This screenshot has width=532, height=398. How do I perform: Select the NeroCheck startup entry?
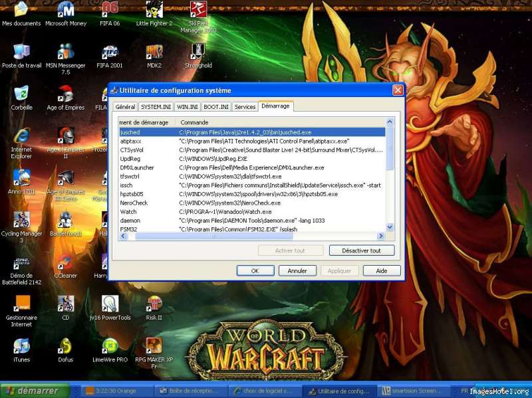tap(134, 203)
